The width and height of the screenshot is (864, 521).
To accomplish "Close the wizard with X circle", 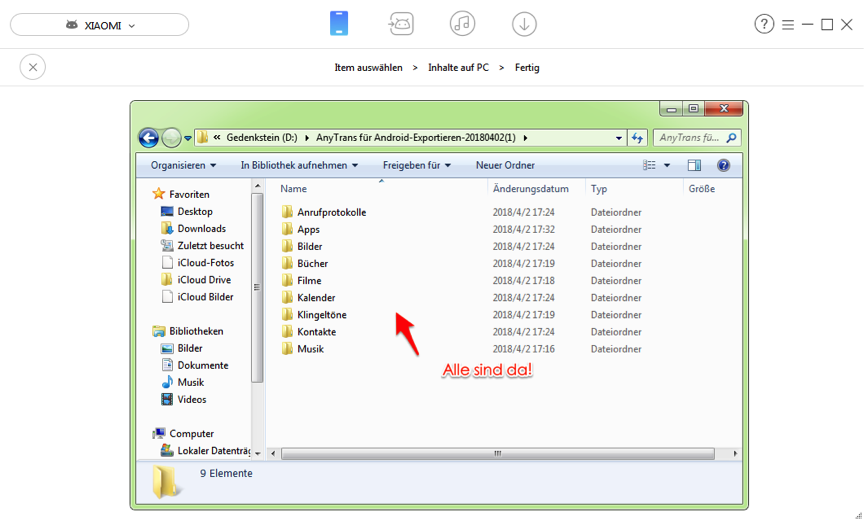I will (x=33, y=67).
